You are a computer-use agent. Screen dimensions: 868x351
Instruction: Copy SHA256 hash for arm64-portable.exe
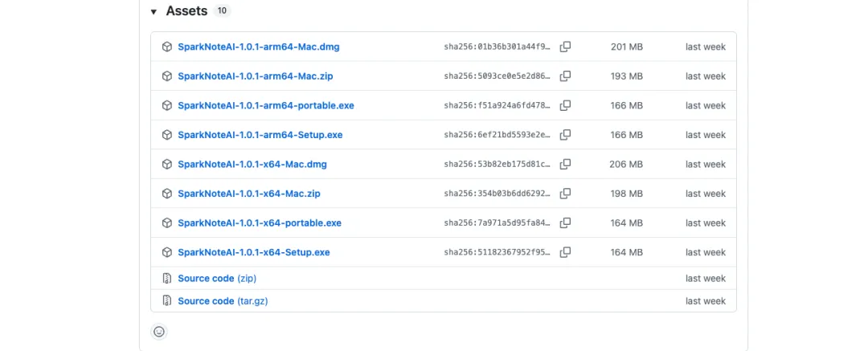point(565,105)
